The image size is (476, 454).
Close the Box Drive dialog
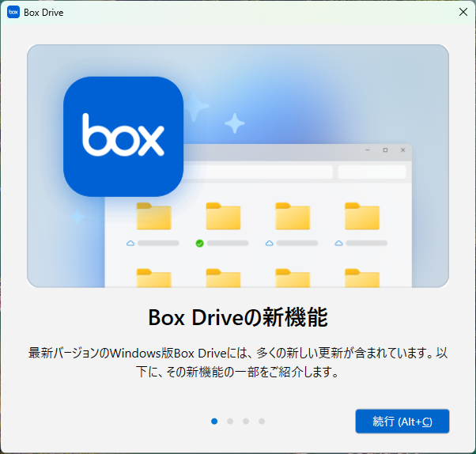point(463,12)
